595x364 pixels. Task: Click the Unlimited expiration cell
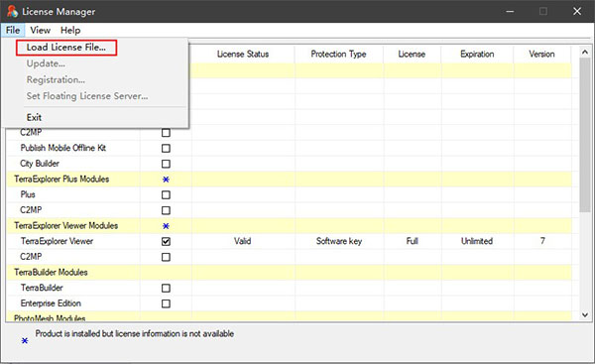477,241
